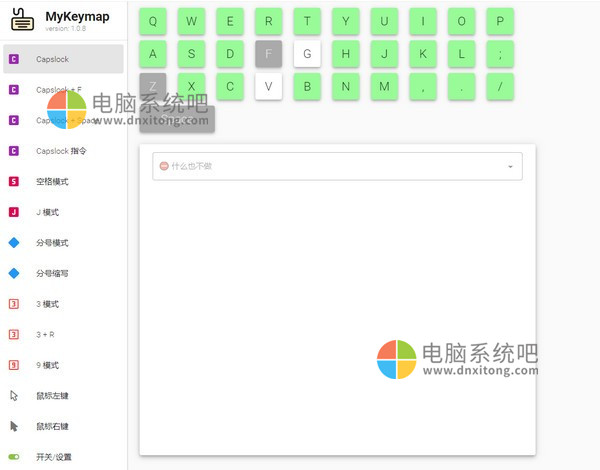Open the 什么也不做 action dropdown
Image resolution: width=600 pixels, height=470 pixels.
[x=337, y=166]
